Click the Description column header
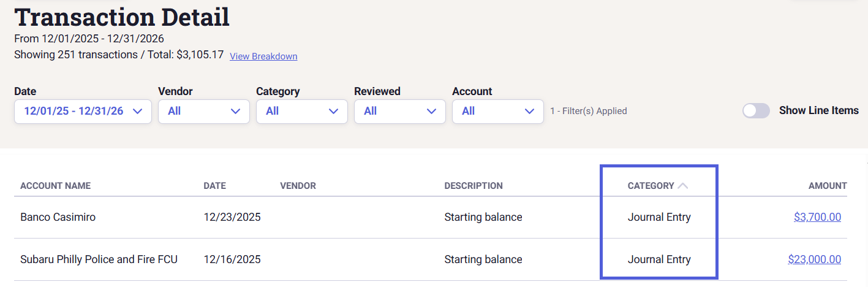 click(x=474, y=186)
